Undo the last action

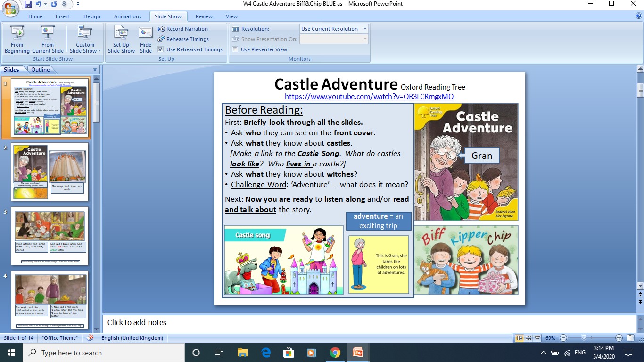tap(39, 4)
